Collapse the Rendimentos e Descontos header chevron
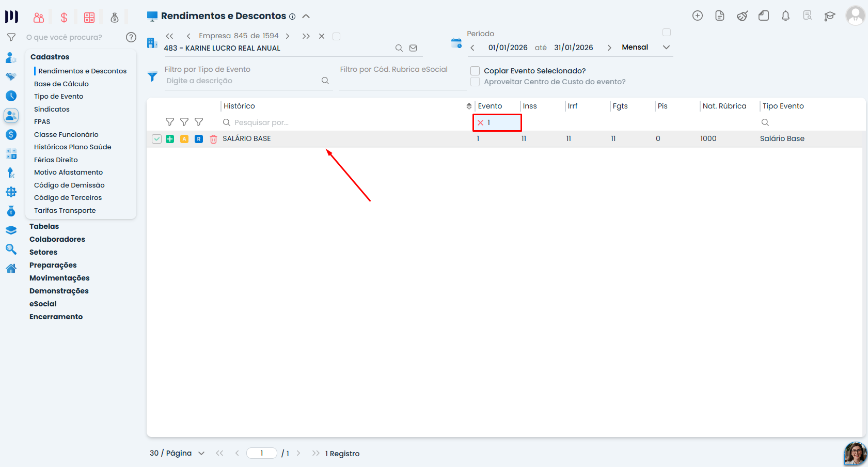 point(306,16)
